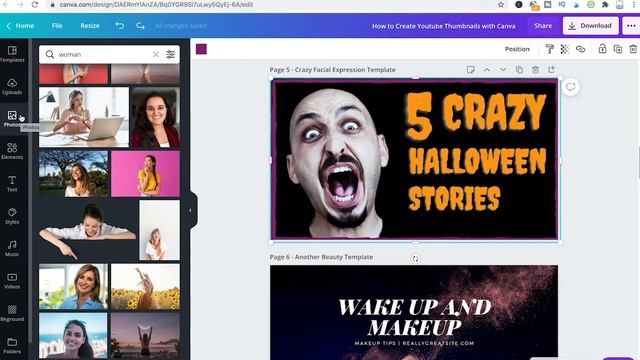Clear the woman search with X
The image size is (640, 360).
156,54
